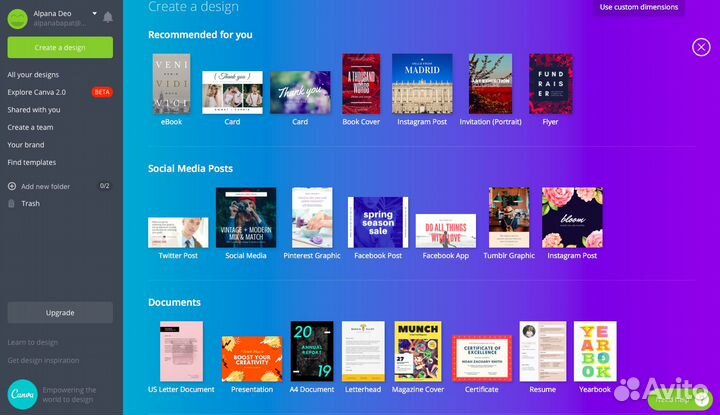The height and width of the screenshot is (415, 720).
Task: Choose the Madrid Instagram Post template
Action: tap(422, 84)
